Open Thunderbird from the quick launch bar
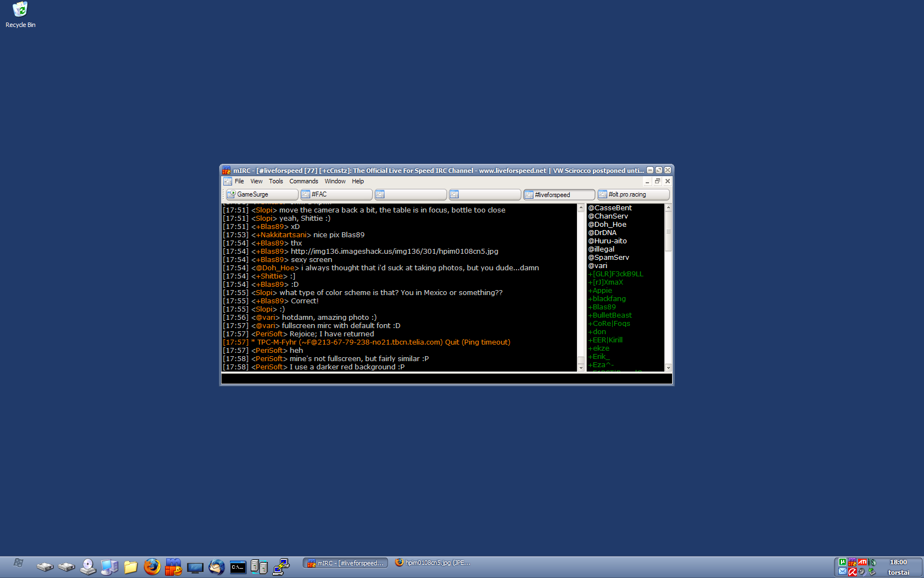 (217, 566)
